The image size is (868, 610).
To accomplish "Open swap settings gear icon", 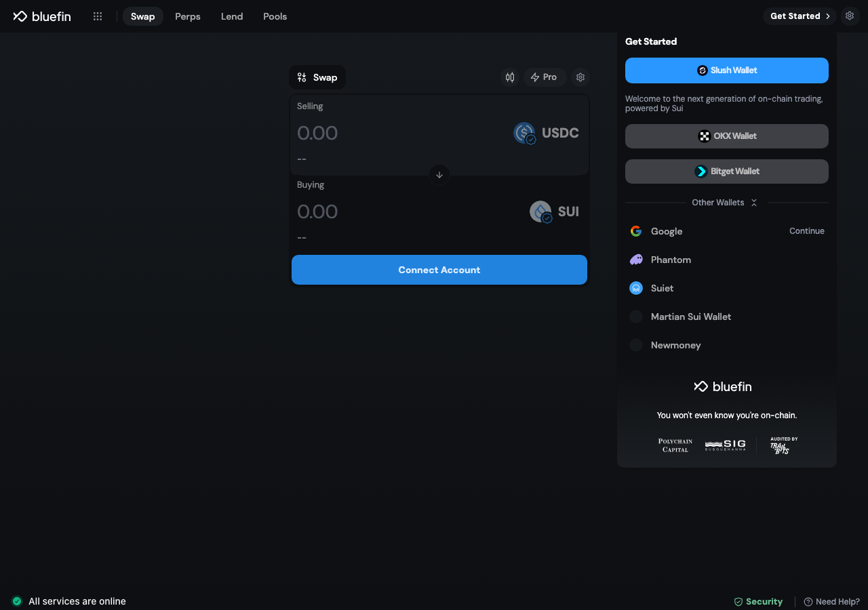I will point(580,77).
